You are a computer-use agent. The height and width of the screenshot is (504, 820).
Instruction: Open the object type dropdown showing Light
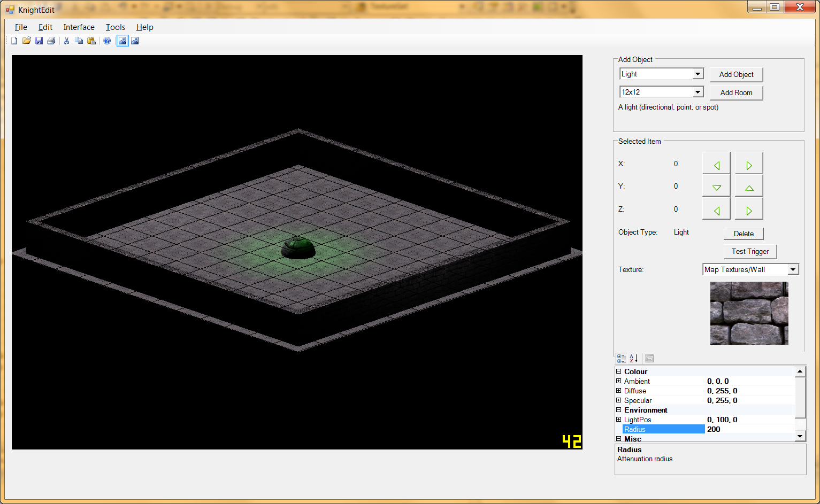[698, 73]
